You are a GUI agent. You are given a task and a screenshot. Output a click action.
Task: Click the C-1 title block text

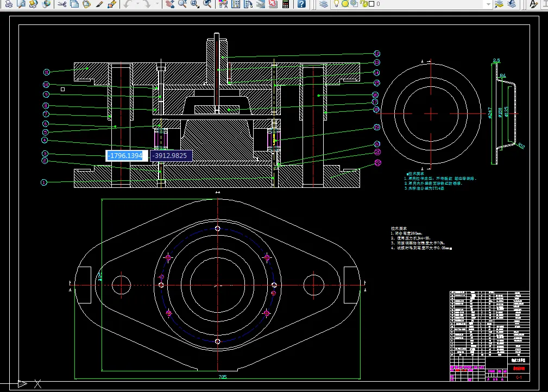519,377
